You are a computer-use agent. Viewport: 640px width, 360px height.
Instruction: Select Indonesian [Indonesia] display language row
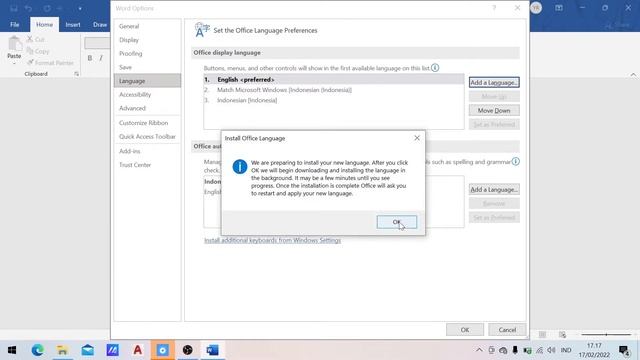pyautogui.click(x=334, y=100)
